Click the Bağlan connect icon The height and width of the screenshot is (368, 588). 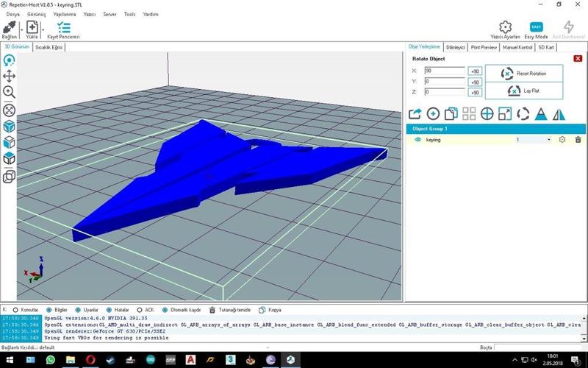[10, 27]
